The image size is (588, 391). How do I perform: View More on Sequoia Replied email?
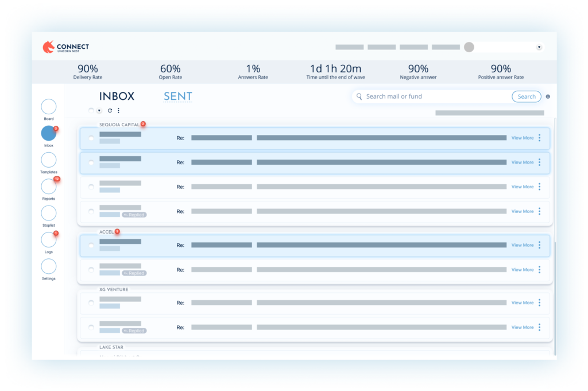coord(523,211)
